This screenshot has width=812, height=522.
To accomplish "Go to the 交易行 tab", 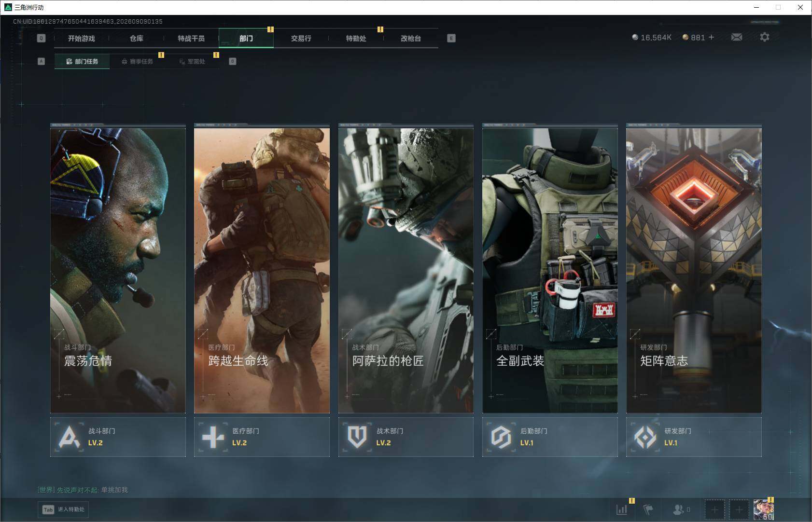I will coord(301,39).
